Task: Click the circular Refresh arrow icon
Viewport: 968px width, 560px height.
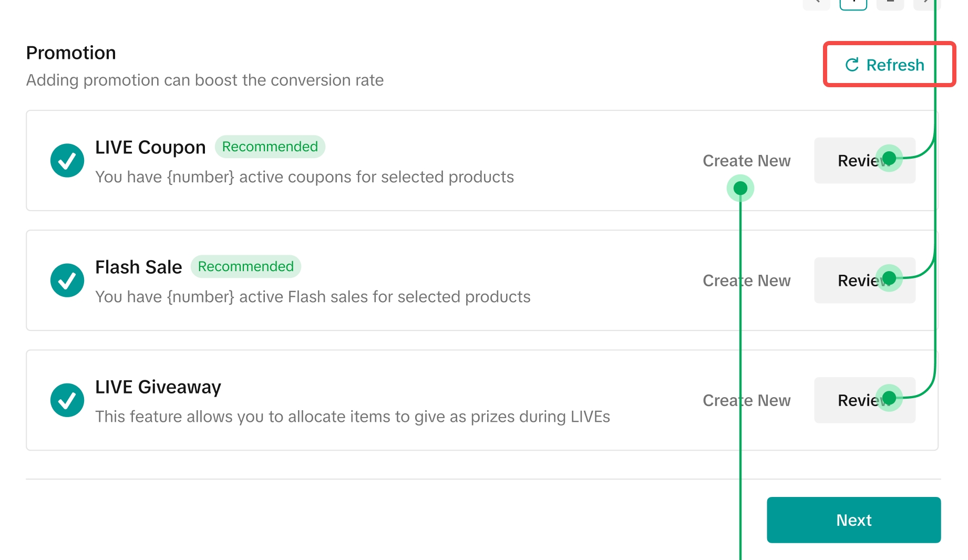Action: click(851, 65)
